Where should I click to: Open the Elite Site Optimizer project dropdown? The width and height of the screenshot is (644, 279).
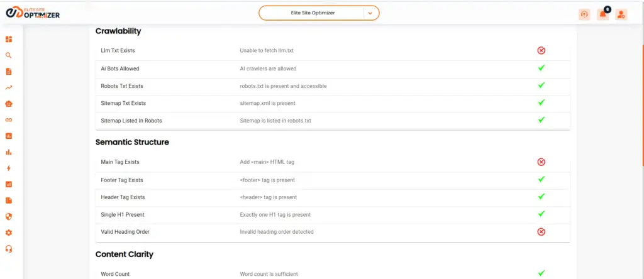click(x=319, y=13)
